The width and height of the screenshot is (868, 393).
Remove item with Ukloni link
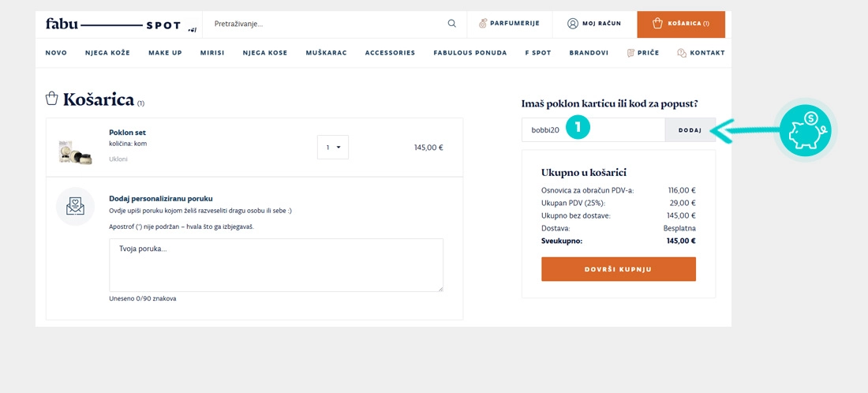(x=118, y=159)
